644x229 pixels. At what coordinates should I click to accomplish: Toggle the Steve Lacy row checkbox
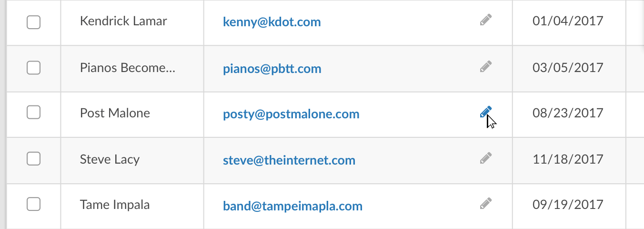[33, 158]
